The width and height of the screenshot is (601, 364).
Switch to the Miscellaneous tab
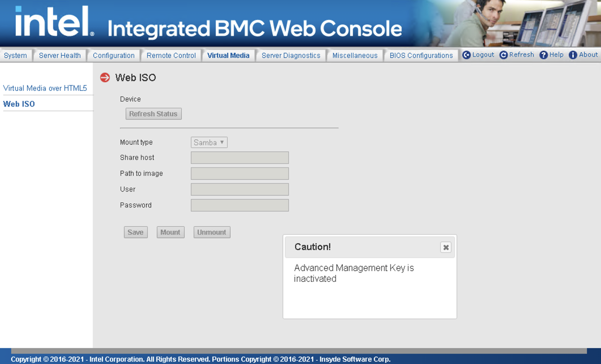point(355,56)
